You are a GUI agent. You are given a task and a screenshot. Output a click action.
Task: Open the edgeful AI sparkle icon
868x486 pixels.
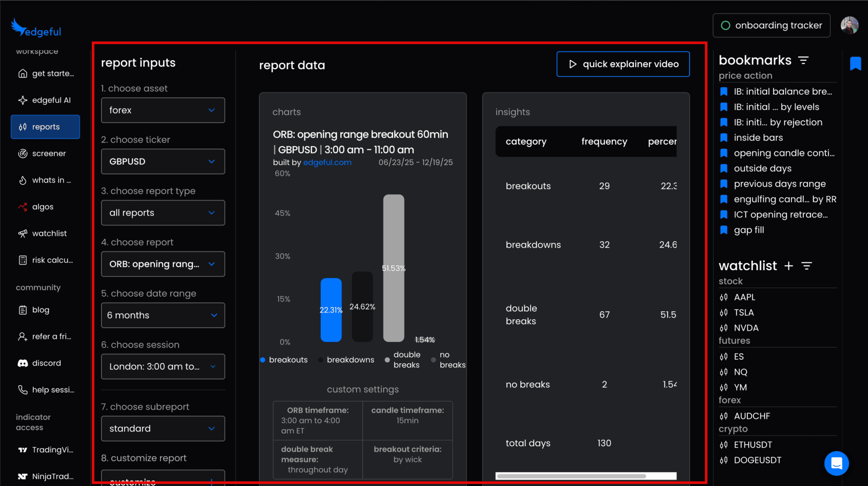pos(23,100)
